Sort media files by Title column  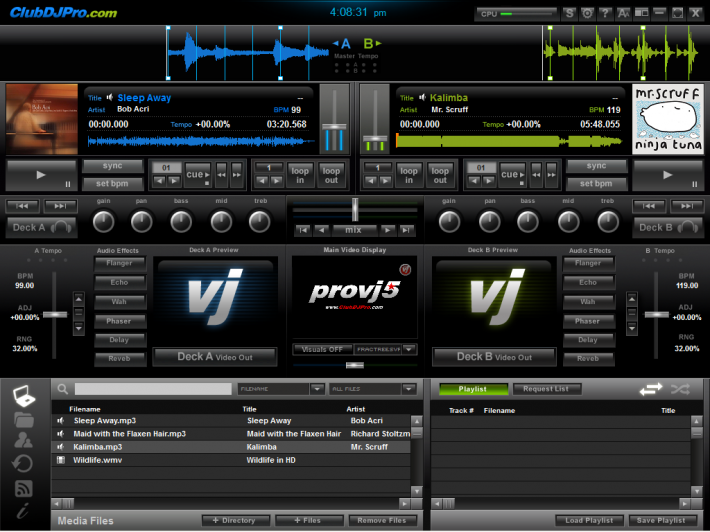249,409
